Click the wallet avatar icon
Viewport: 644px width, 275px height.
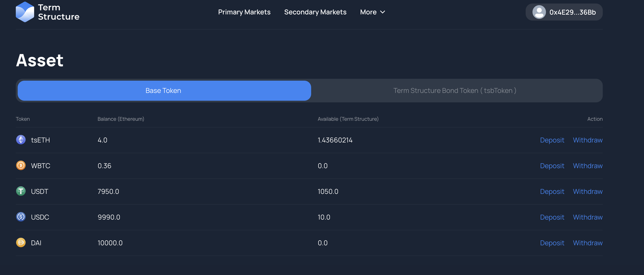539,12
